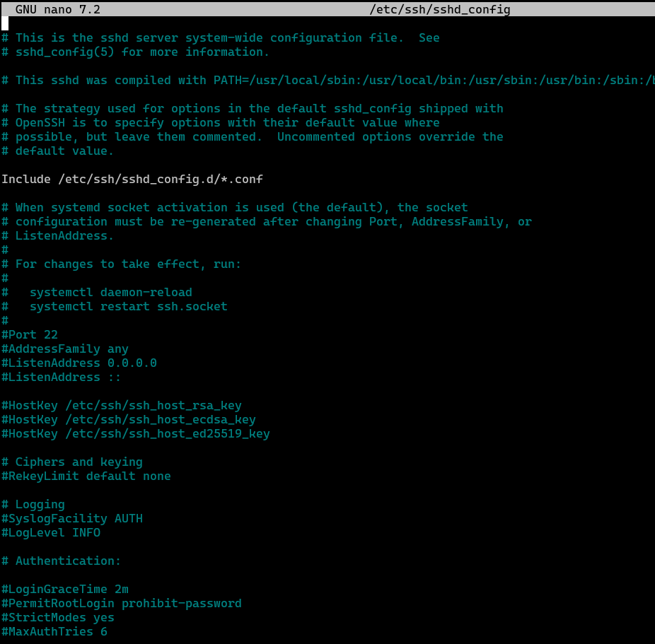Select the #MaxAuthTries 6 line
655x644 pixels.
(x=53, y=631)
